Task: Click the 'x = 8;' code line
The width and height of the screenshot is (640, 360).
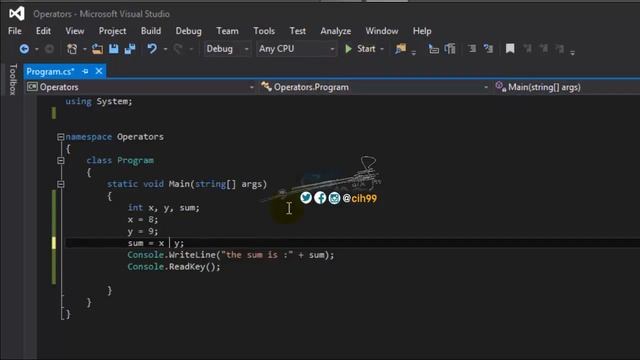Action: pyautogui.click(x=142, y=220)
